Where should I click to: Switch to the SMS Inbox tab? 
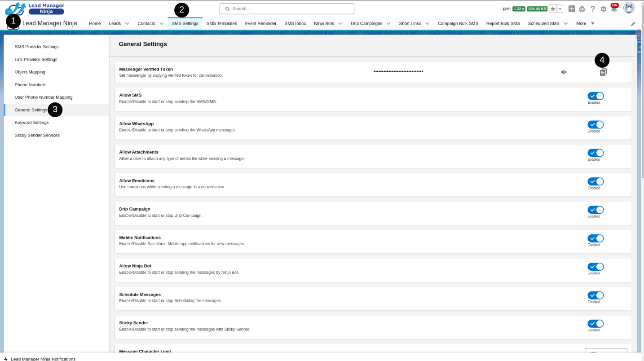[295, 23]
